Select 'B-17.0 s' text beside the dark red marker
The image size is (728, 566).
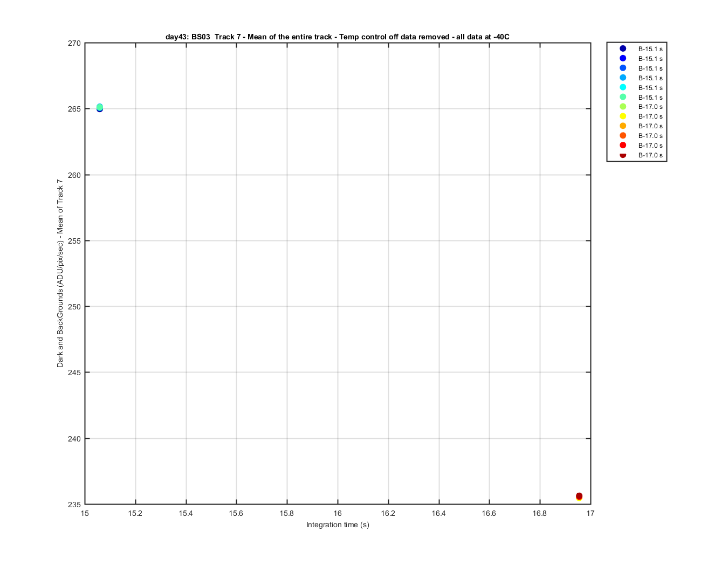650,155
